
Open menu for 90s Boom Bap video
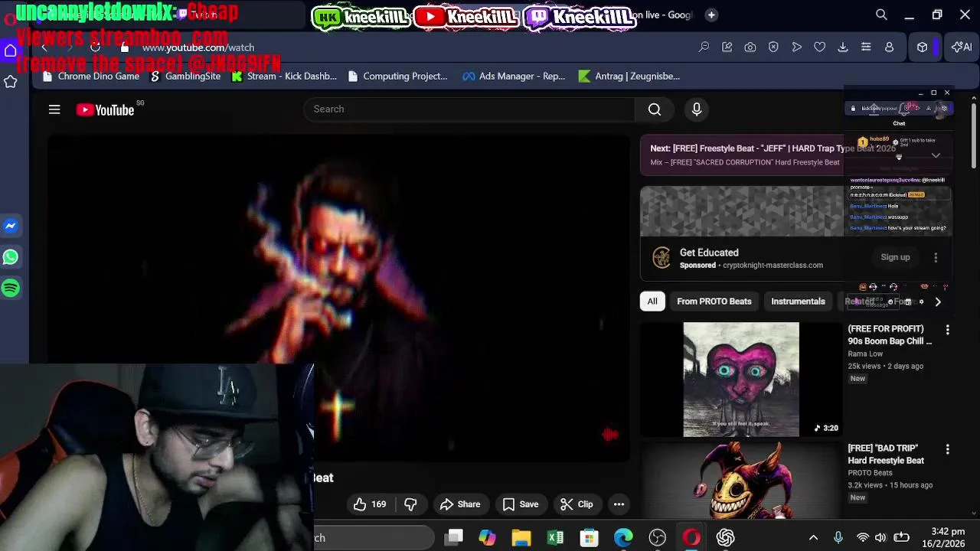[x=948, y=330]
